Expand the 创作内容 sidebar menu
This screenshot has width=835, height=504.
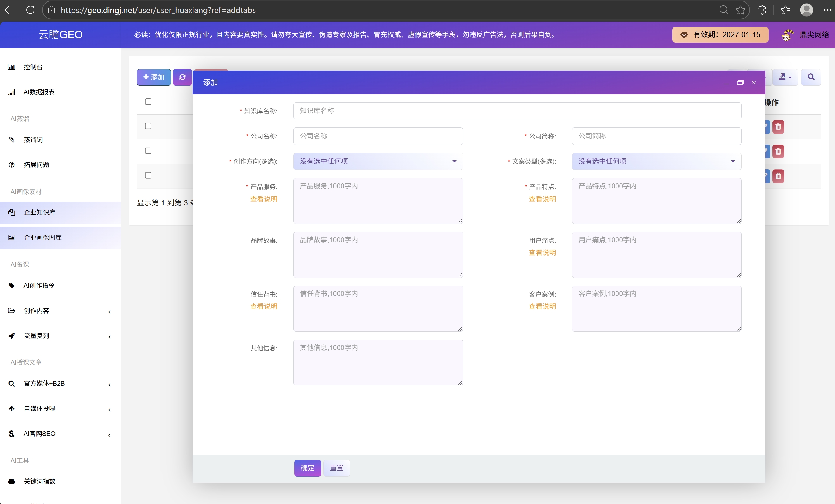coord(60,311)
